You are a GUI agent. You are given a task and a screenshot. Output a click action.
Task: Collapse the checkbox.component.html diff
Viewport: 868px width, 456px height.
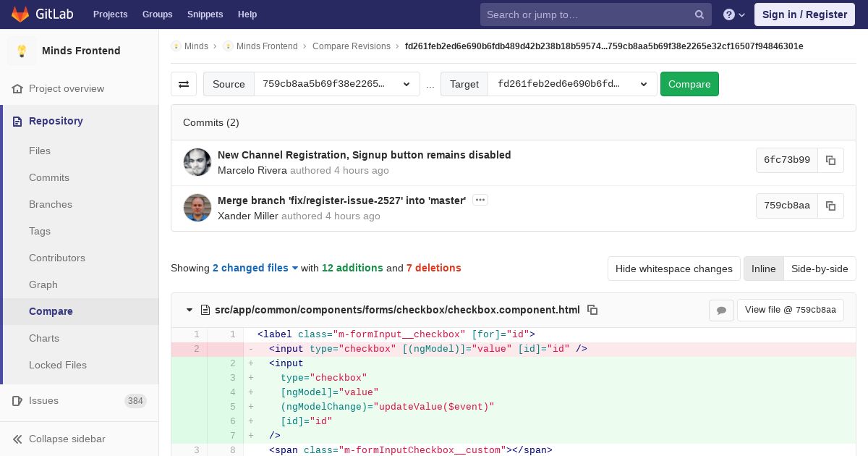point(190,310)
